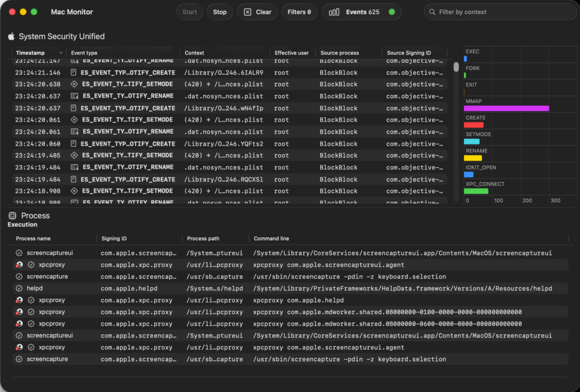This screenshot has width=580, height=392.
Task: Click the RENAME icon at 23:24:20.061
Action: pos(74,131)
